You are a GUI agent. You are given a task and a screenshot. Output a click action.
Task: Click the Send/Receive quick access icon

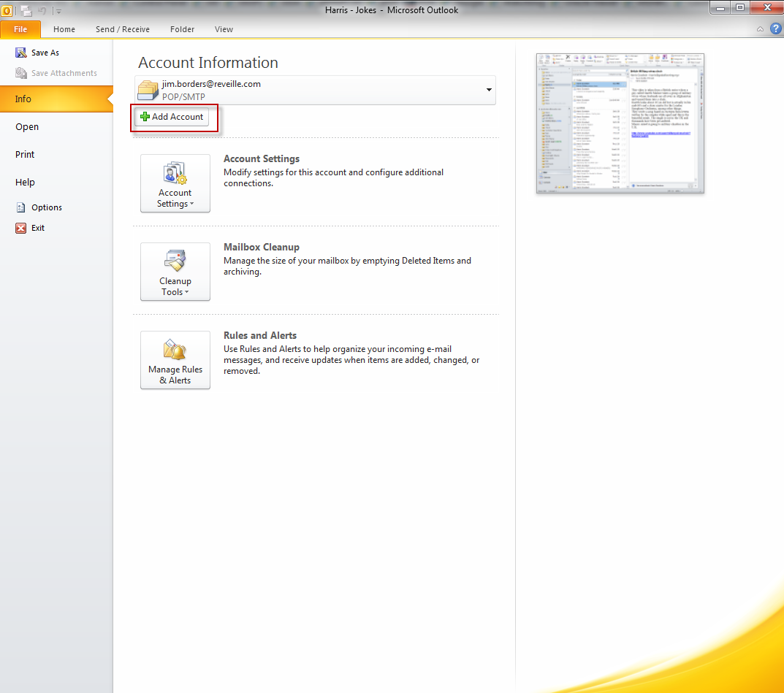point(26,10)
